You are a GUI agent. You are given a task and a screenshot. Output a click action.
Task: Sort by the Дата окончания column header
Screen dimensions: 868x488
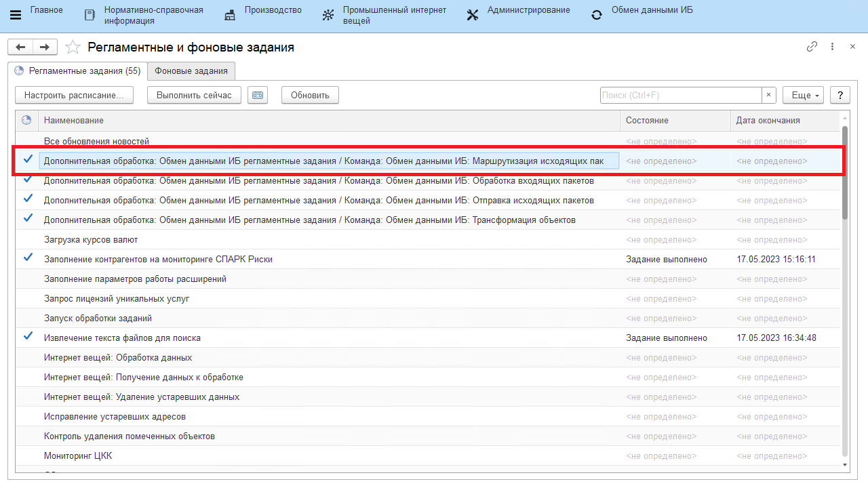tap(784, 120)
